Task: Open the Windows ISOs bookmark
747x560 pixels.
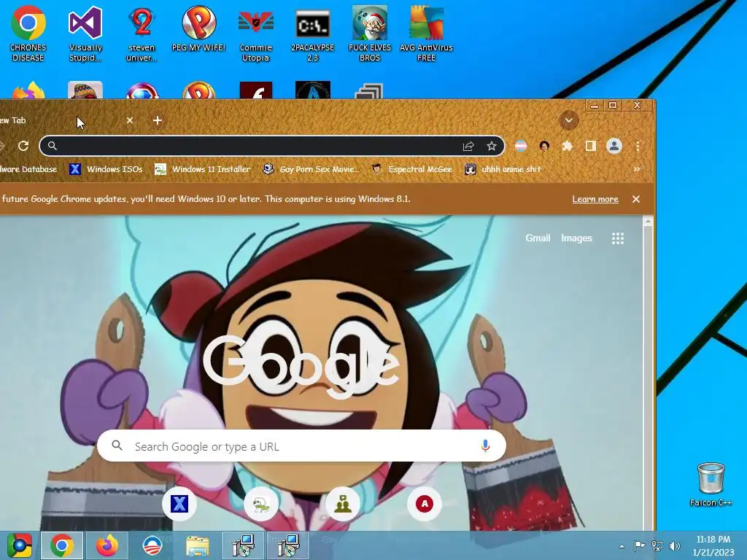Action: [x=106, y=169]
